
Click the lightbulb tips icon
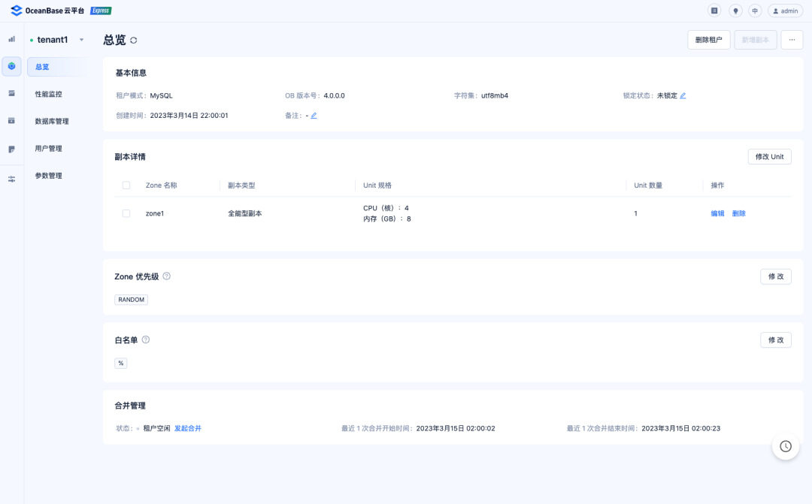coord(735,11)
